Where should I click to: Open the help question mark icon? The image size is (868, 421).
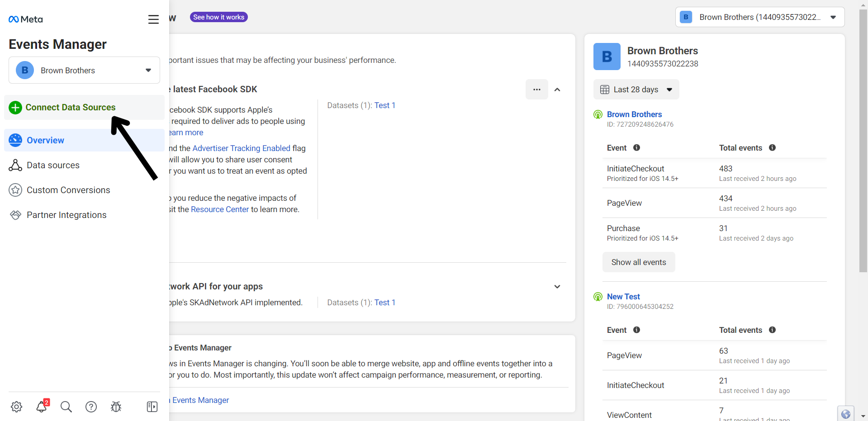pos(91,407)
